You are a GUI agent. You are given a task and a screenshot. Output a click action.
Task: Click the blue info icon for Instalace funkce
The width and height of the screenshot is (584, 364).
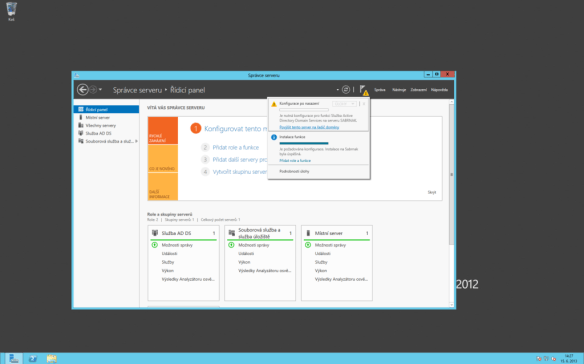coord(274,137)
